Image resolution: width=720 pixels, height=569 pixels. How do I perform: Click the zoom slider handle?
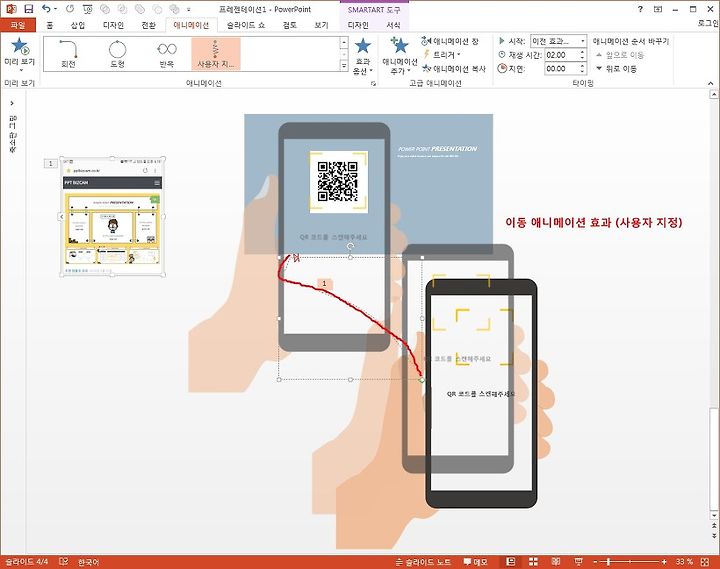click(x=608, y=562)
